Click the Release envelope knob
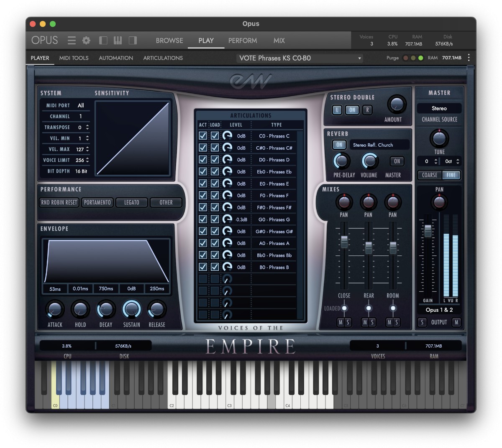Viewport: 502px width, 448px height. [x=157, y=310]
